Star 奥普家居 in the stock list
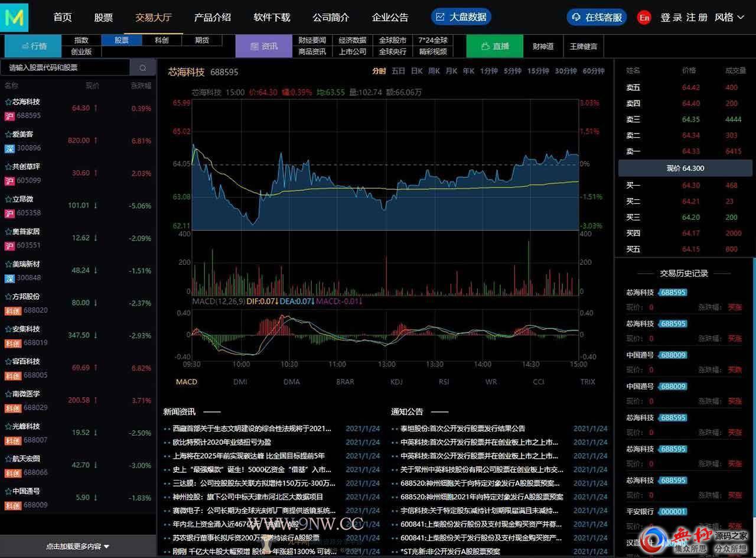756x558 pixels. pyautogui.click(x=8, y=232)
